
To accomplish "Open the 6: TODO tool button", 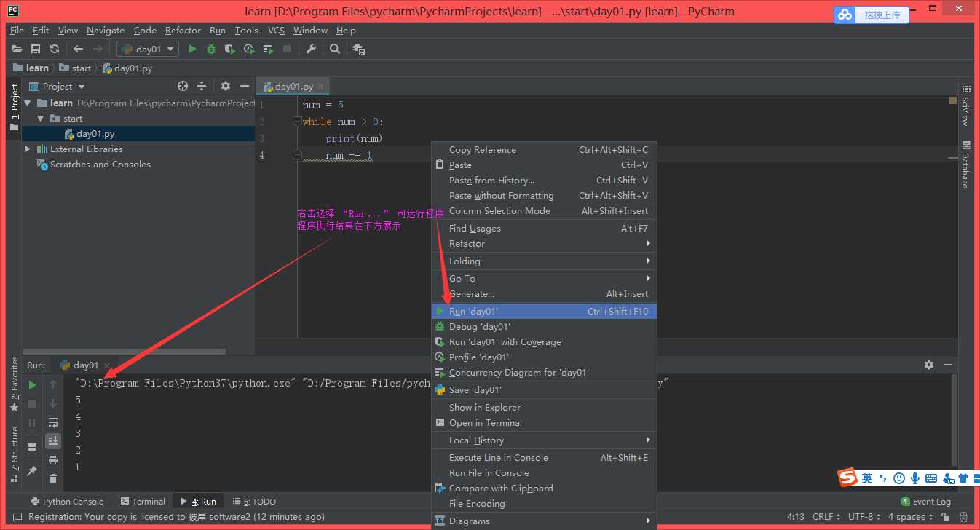I will [x=253, y=502].
